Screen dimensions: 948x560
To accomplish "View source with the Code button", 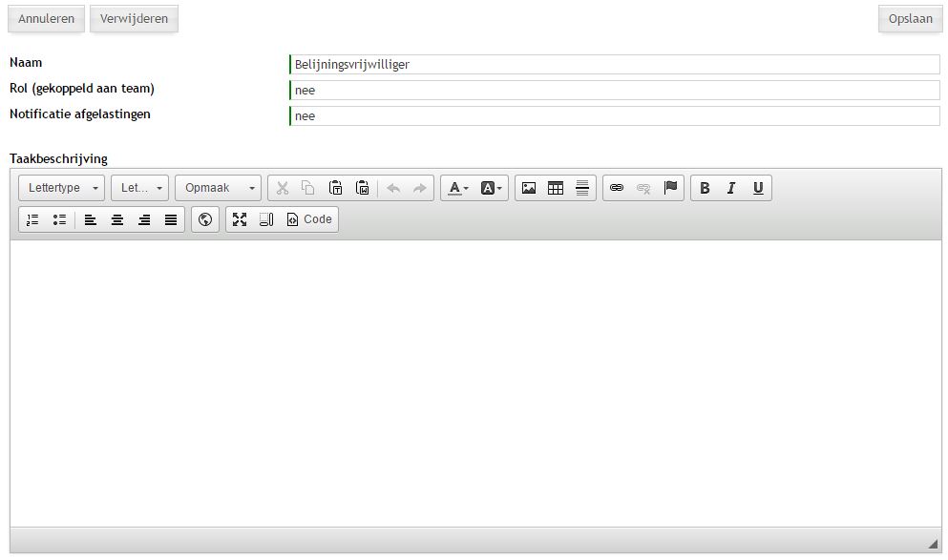I will click(309, 219).
